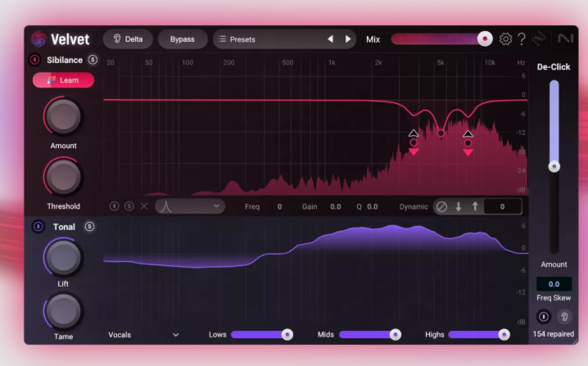Screen dimensions: 588x366
Task: Click the Bypass button
Action: pyautogui.click(x=183, y=39)
